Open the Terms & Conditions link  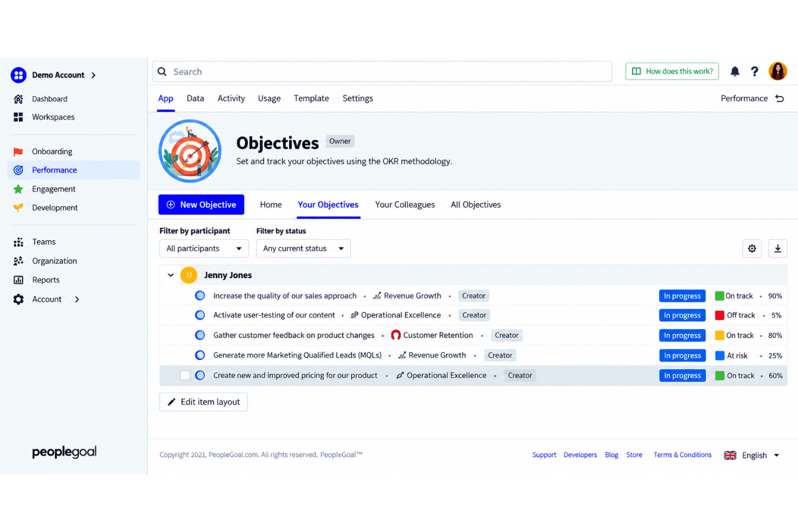coord(683,455)
